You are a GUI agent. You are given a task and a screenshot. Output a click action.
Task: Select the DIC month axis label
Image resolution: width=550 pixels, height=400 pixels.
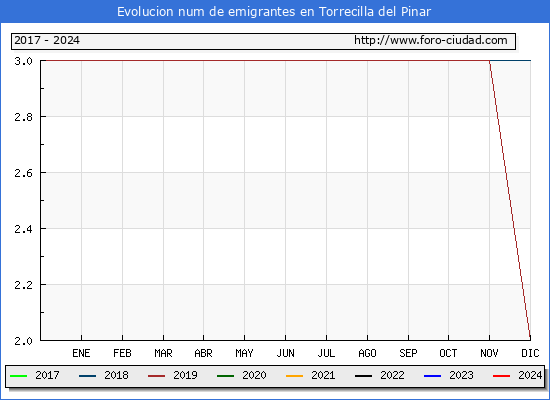[x=530, y=353]
